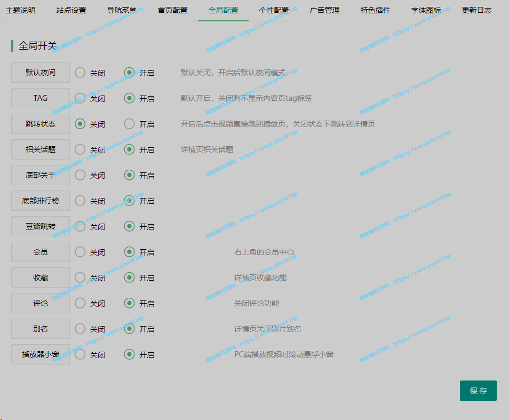Viewport: 509px width, 420px height.
Task: Select 开启 for 跳转状态
Action: tap(129, 124)
